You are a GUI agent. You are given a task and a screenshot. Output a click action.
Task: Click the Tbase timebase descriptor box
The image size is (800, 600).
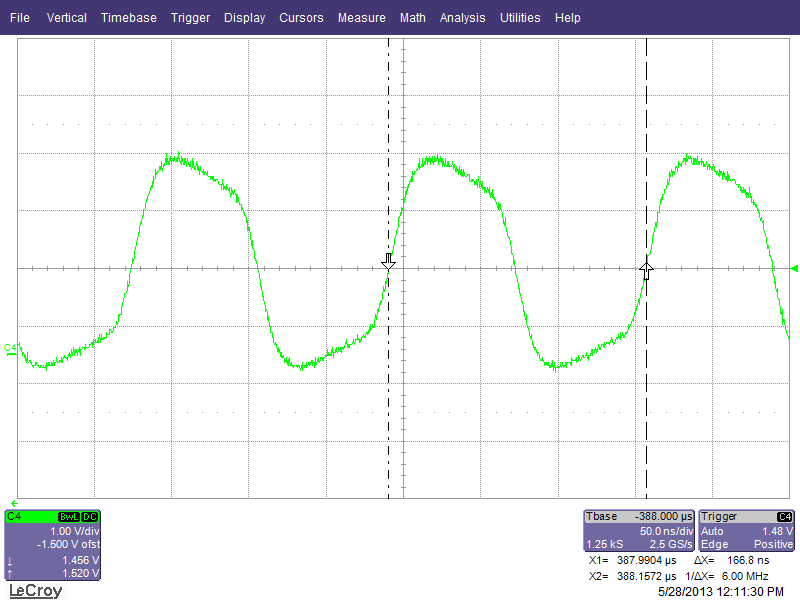[639, 531]
